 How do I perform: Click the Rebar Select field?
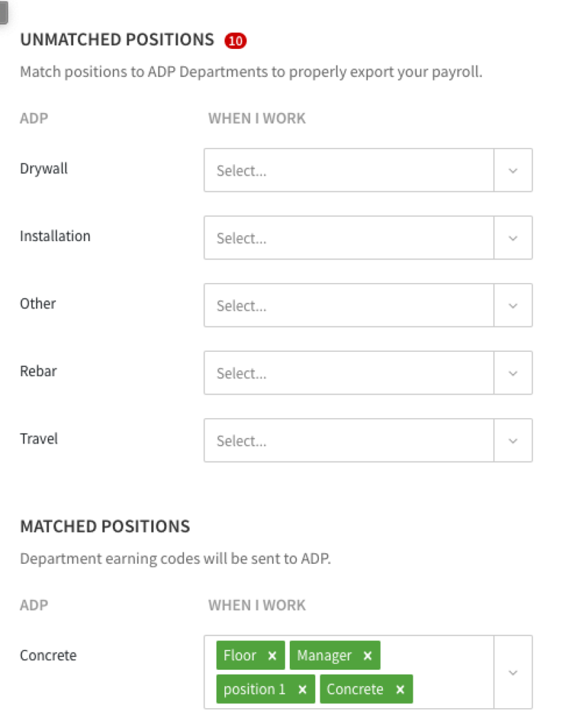[348, 373]
